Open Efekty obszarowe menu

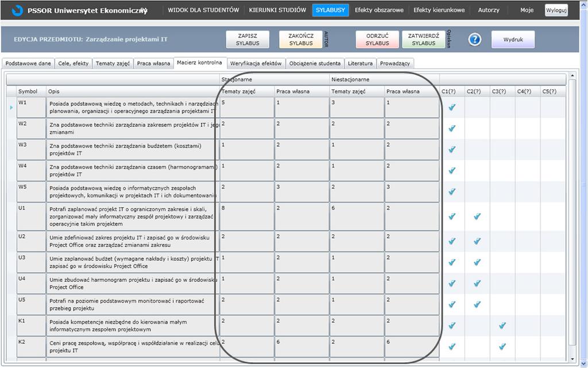click(x=379, y=10)
